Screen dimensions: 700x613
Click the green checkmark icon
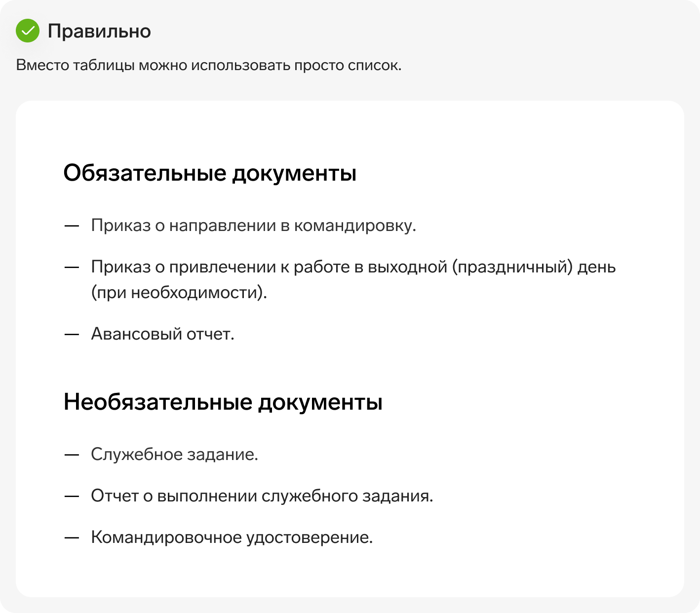coord(28,31)
